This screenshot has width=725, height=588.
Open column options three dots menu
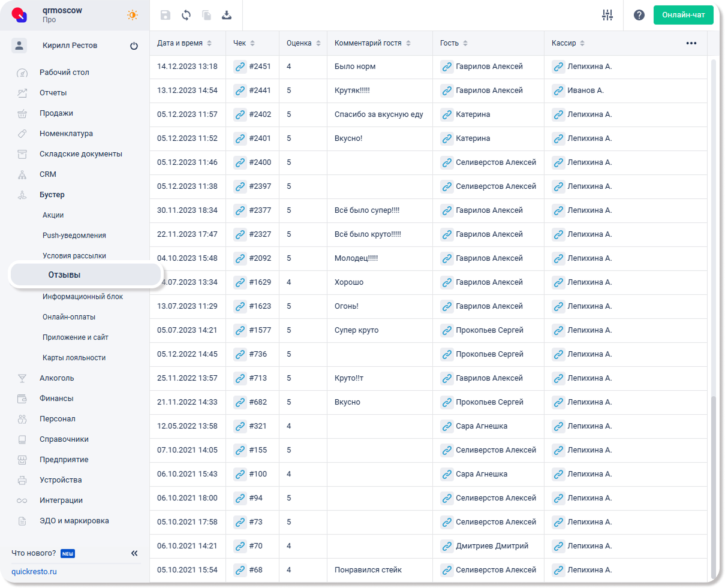(691, 43)
